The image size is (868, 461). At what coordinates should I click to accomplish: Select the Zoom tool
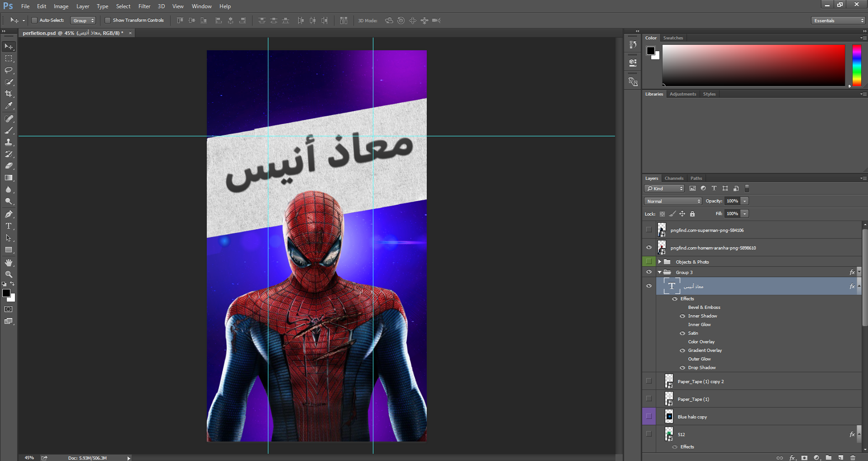point(9,274)
